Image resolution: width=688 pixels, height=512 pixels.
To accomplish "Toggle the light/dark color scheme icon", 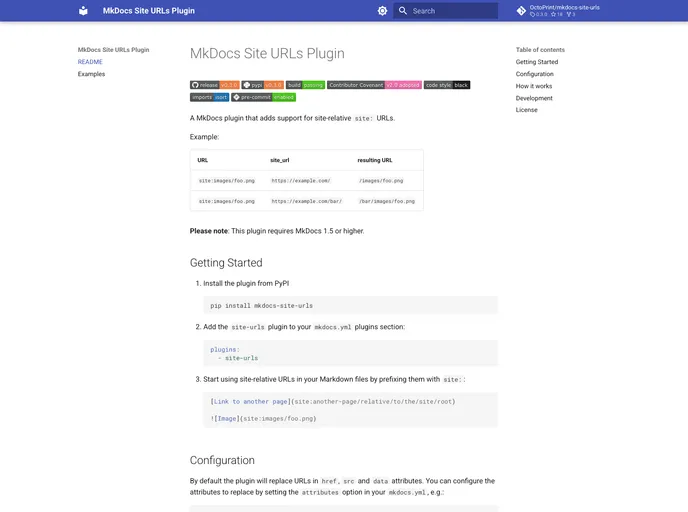I will 382,11.
